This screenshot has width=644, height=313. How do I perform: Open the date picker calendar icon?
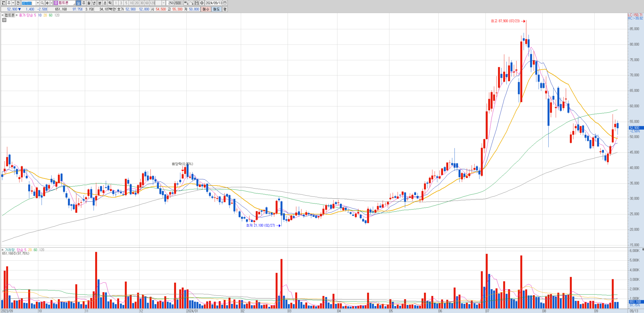[225, 3]
